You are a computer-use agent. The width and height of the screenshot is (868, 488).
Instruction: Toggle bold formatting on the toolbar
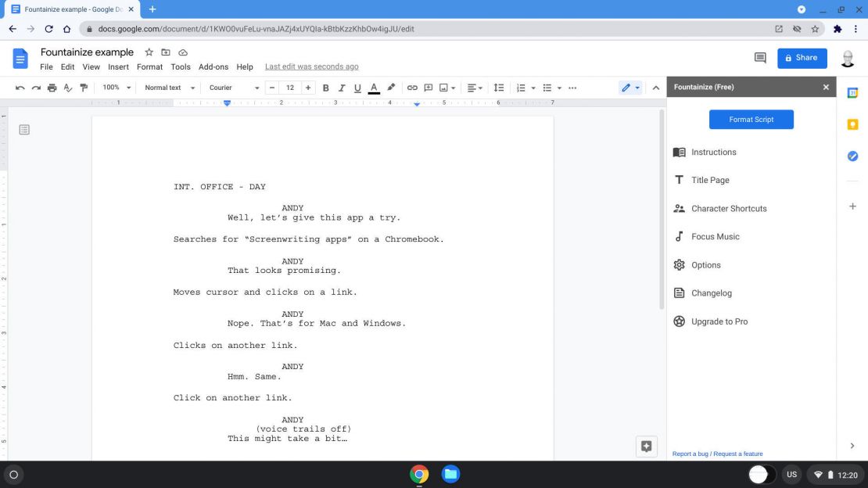point(325,88)
